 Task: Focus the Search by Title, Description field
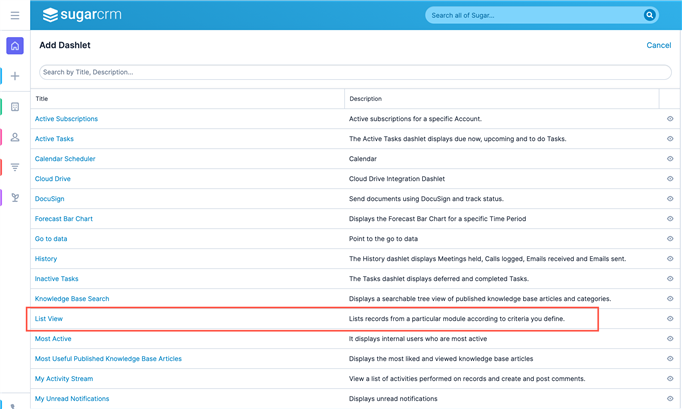(355, 72)
